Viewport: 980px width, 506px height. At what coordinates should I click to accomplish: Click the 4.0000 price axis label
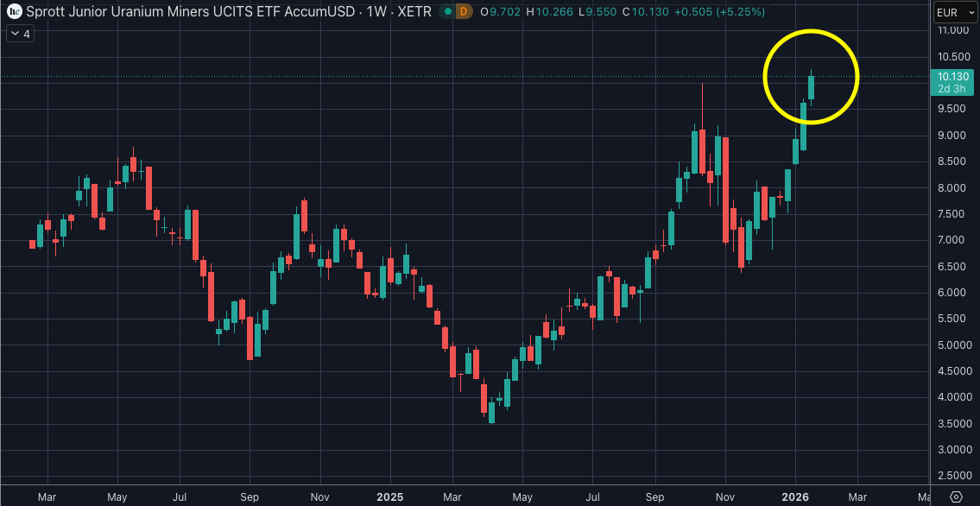click(x=953, y=397)
